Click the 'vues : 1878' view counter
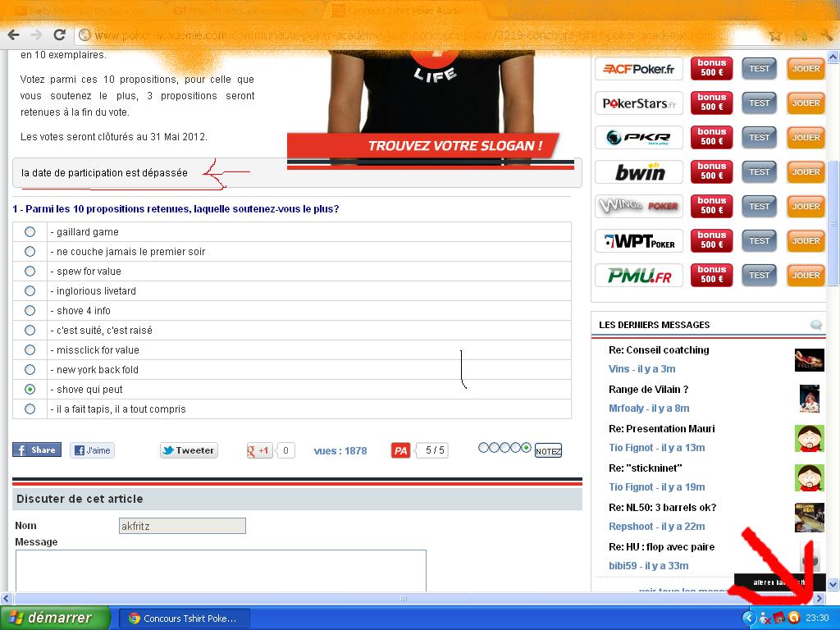The height and width of the screenshot is (630, 840). pos(340,451)
